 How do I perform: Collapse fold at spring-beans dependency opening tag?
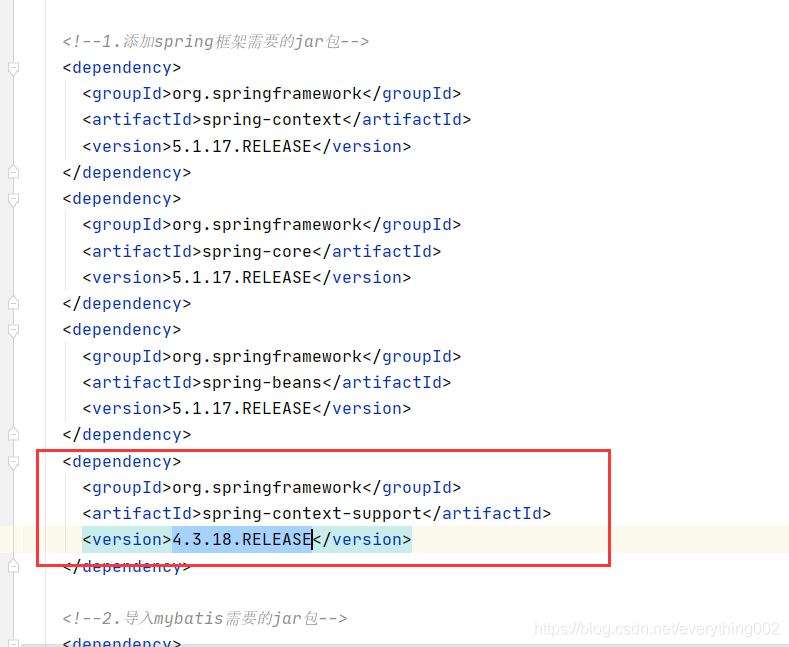14,330
